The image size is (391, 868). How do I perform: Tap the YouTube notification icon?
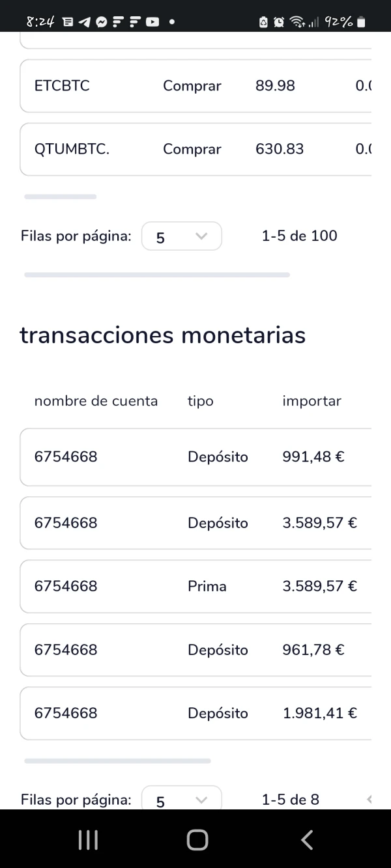click(x=152, y=21)
